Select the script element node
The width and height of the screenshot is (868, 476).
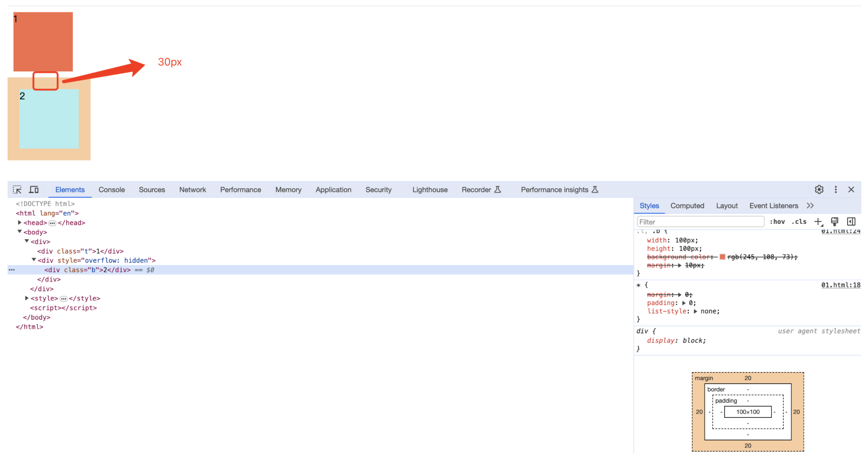tap(64, 308)
